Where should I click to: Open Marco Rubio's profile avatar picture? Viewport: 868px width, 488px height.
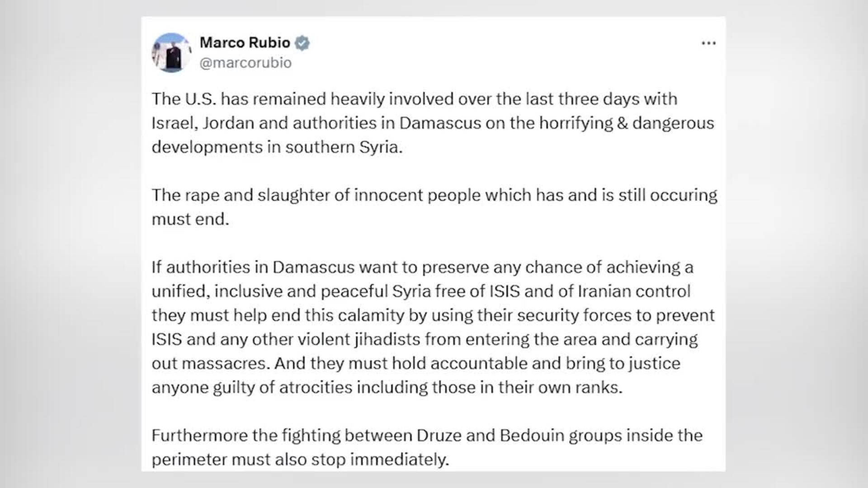coord(171,52)
